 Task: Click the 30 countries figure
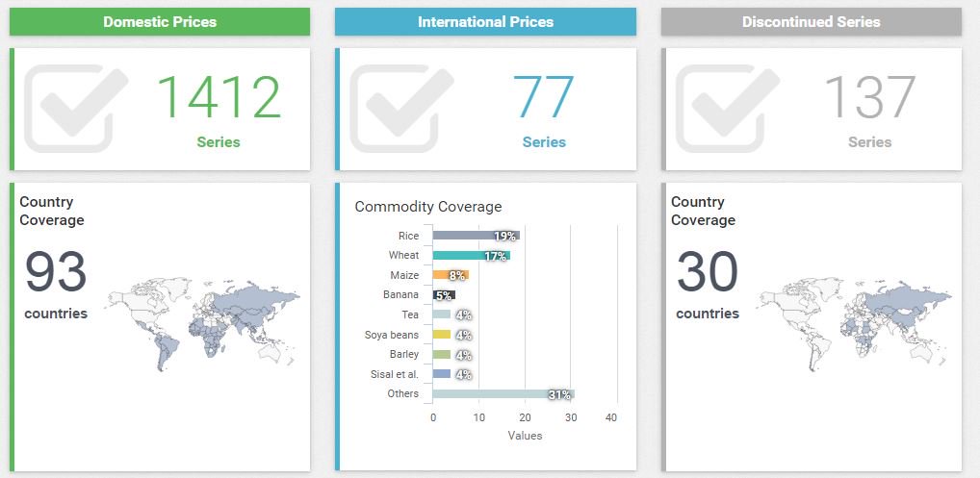(708, 272)
